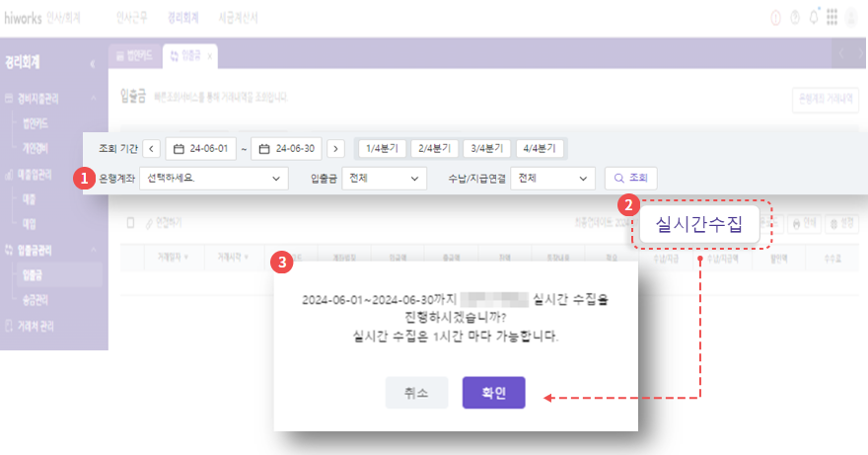This screenshot has width=868, height=455.
Task: Open the 수납/지급연결 전체 dropdown
Action: (x=552, y=179)
